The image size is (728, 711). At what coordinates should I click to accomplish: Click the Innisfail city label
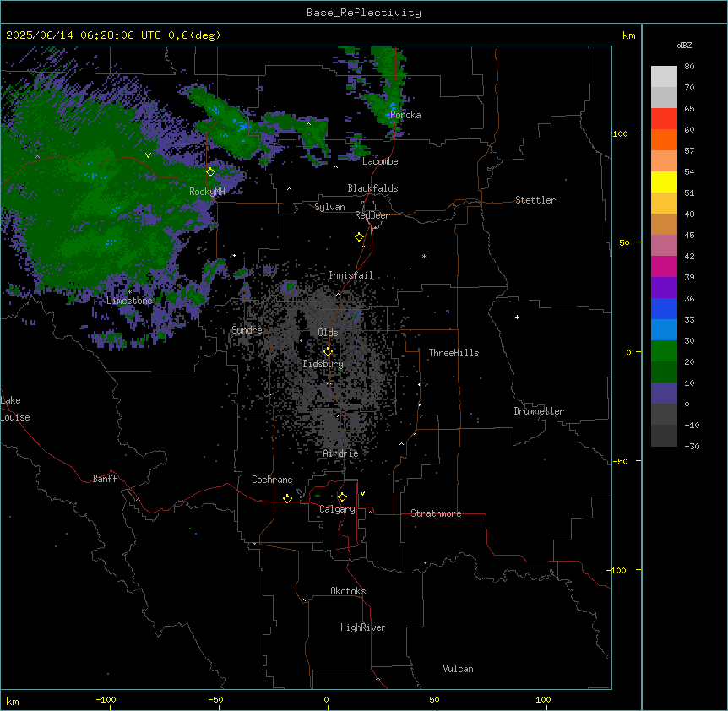click(350, 275)
